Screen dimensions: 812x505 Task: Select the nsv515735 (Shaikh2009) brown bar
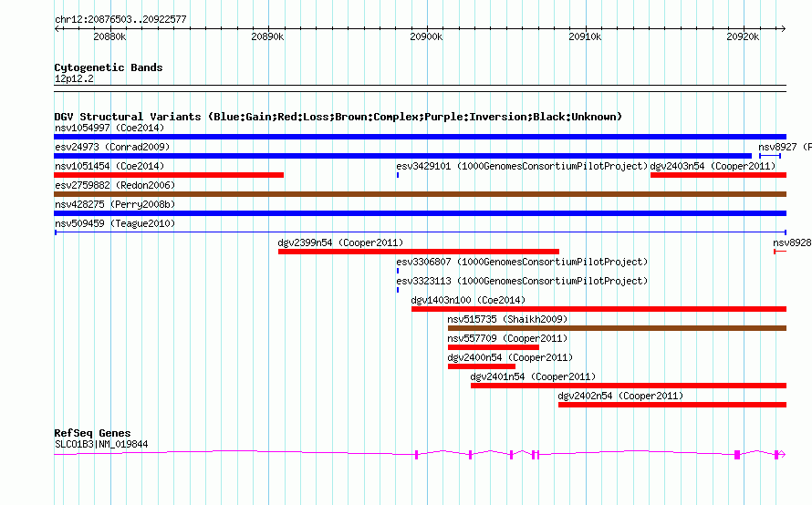point(617,328)
